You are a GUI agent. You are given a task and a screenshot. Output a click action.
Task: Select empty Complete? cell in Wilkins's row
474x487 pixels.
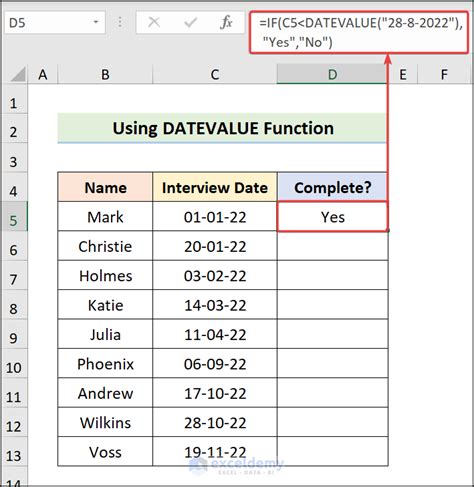pyautogui.click(x=332, y=422)
